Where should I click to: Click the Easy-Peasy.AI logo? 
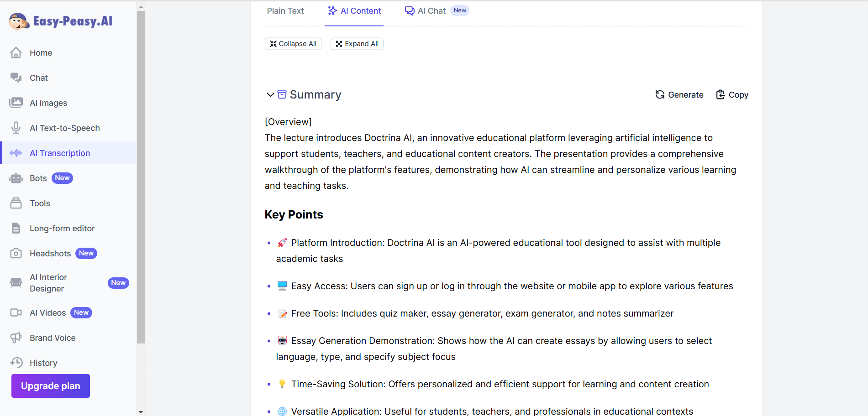tap(61, 21)
